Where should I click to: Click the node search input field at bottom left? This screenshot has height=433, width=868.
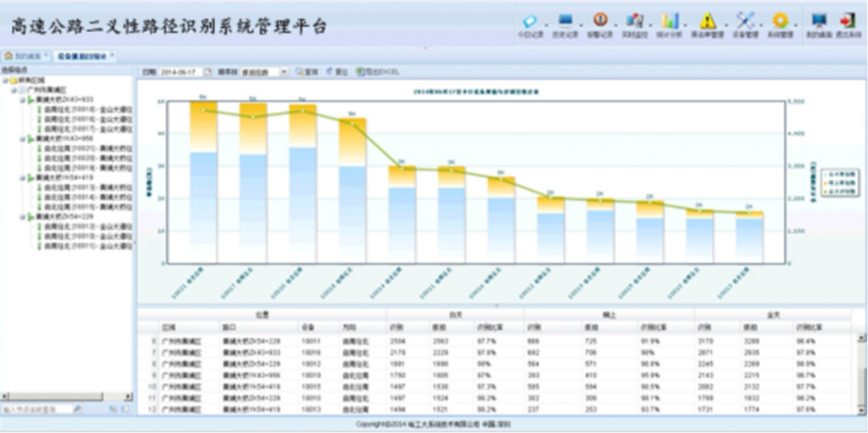36,409
